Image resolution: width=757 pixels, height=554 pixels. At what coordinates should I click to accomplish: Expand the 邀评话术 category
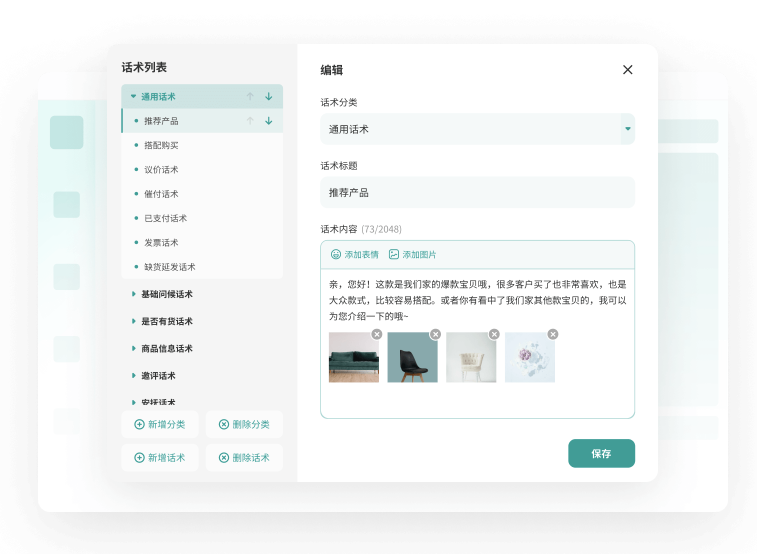(x=133, y=375)
